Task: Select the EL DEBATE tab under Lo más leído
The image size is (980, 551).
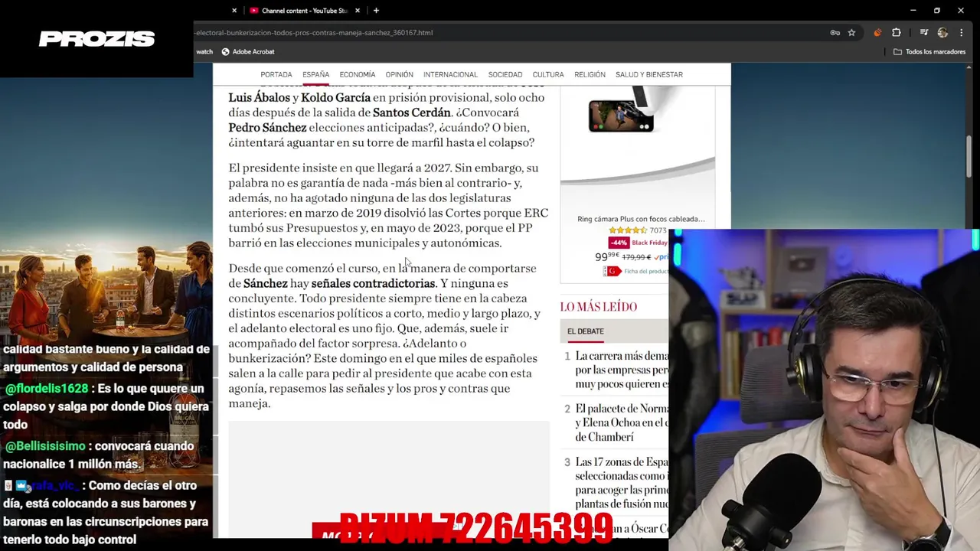Action: (x=586, y=331)
